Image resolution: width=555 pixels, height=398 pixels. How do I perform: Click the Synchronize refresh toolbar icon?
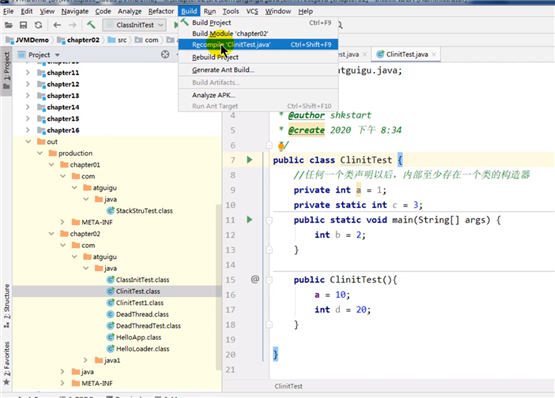click(x=38, y=25)
